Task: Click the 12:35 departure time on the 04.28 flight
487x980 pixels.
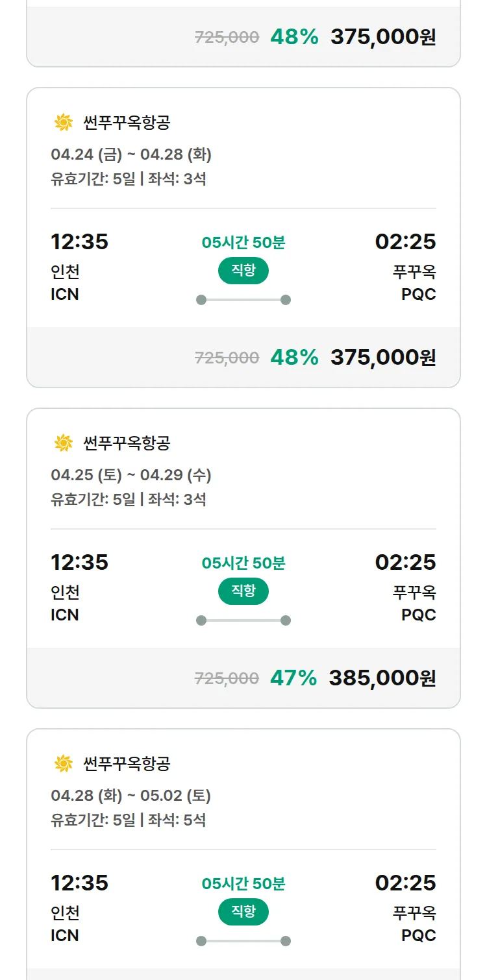Action: 80,883
